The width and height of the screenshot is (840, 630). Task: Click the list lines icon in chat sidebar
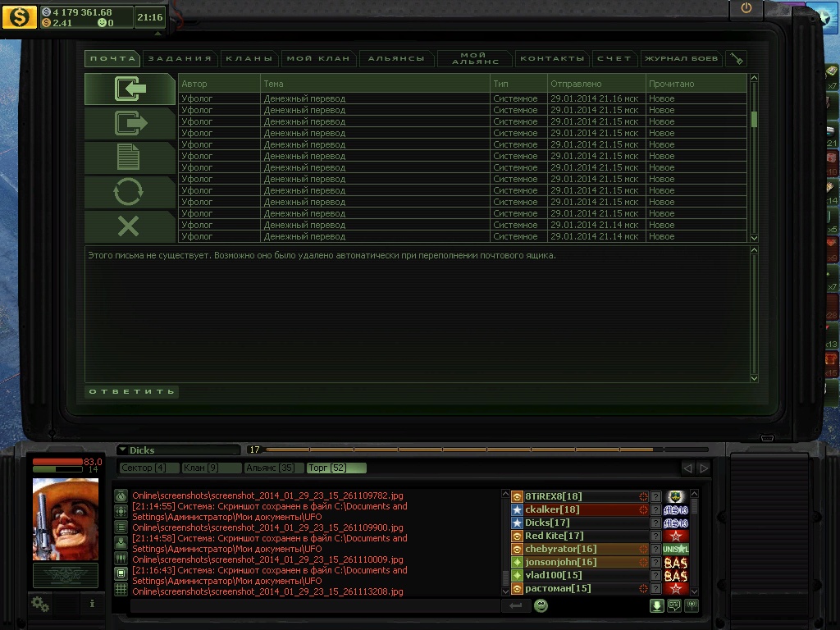tap(121, 527)
